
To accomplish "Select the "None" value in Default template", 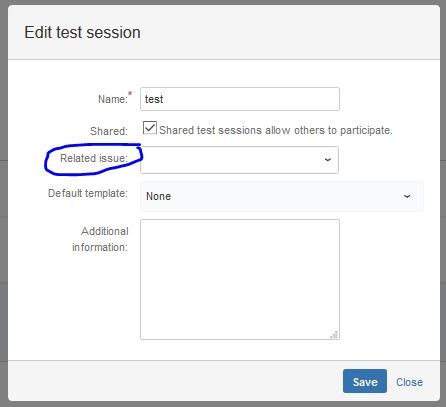I will tap(159, 196).
